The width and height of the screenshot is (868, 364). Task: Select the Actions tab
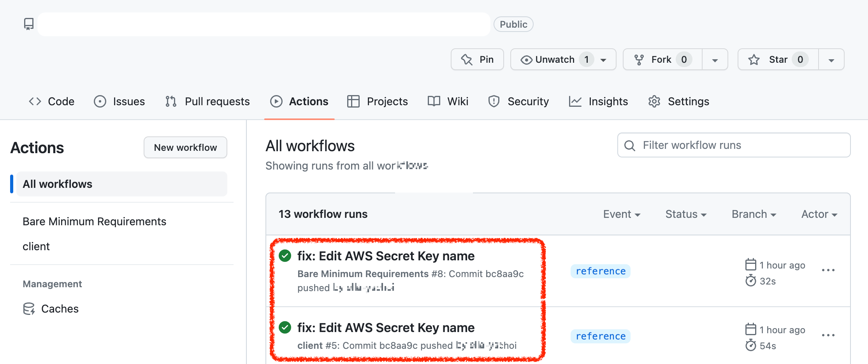tap(299, 101)
